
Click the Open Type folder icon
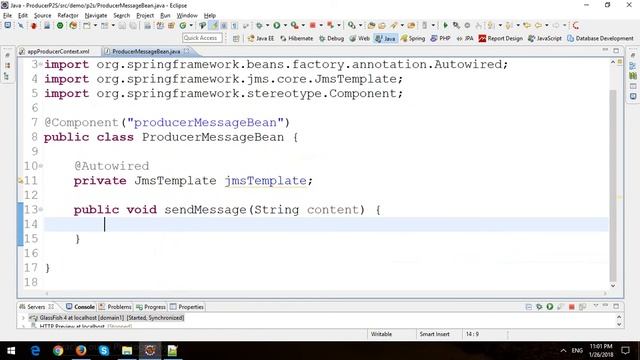pos(371,25)
